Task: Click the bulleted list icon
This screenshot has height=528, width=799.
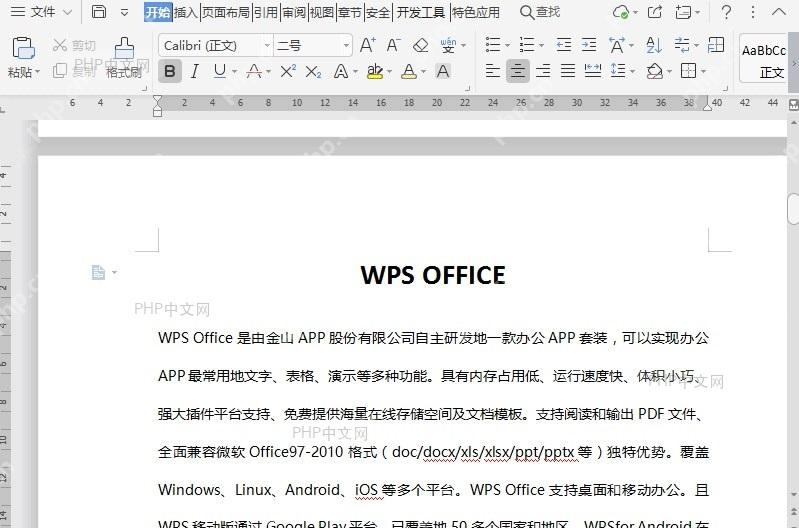Action: tap(493, 45)
